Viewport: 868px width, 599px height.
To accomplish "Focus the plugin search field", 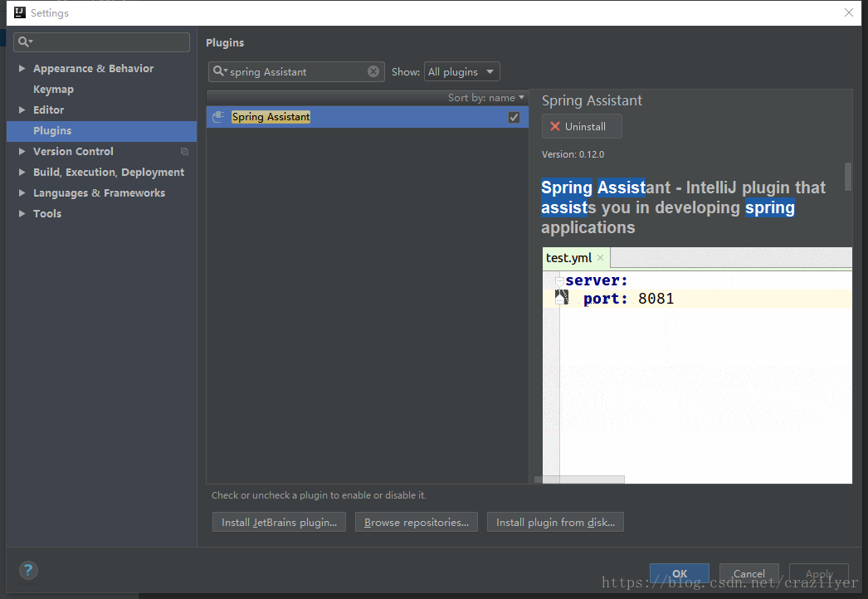I will [x=296, y=71].
